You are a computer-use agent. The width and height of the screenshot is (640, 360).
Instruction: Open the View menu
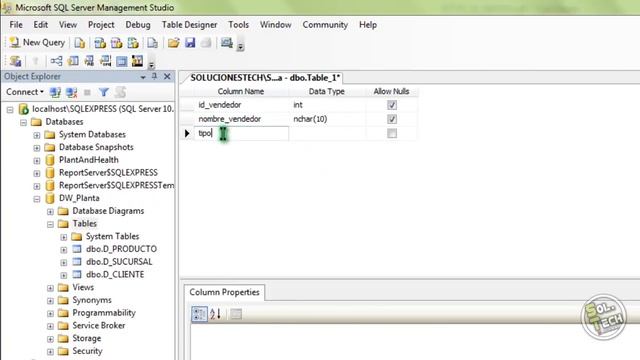(68, 25)
